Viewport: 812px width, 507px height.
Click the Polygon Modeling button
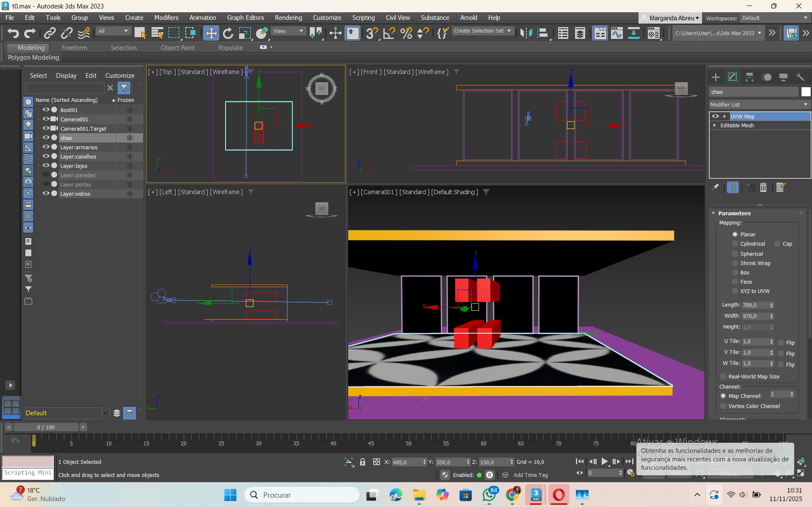(33, 58)
